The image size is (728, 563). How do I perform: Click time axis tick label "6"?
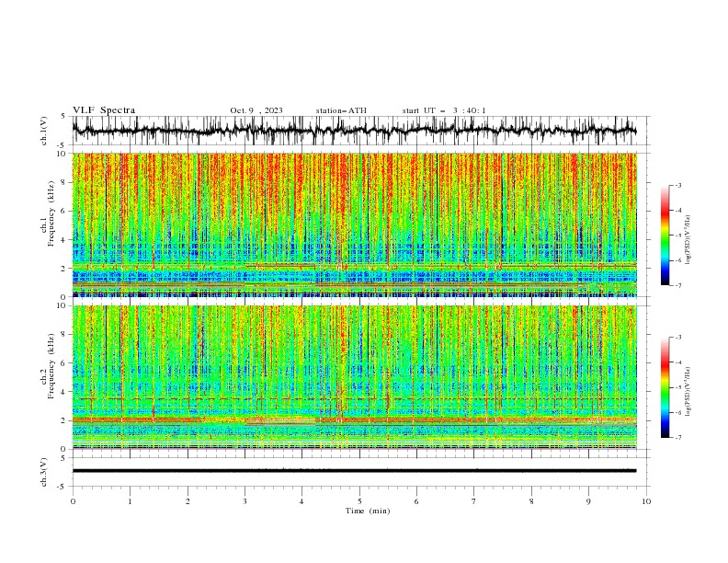pos(416,501)
